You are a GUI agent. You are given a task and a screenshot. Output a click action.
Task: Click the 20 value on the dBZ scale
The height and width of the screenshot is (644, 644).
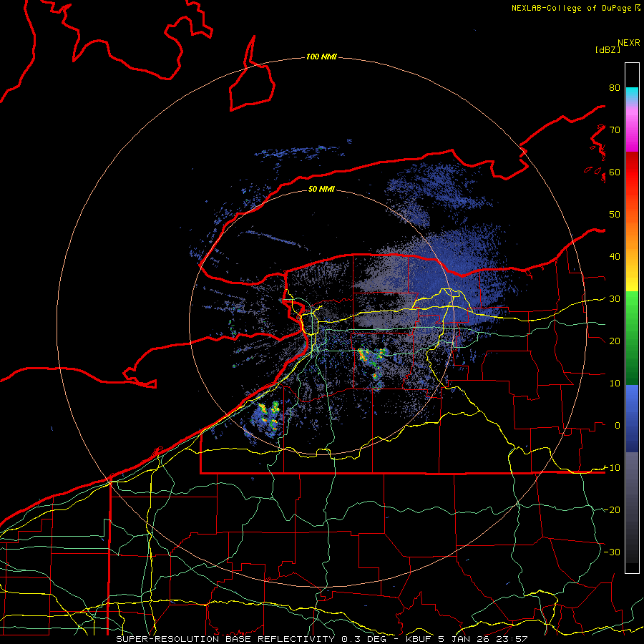[615, 341]
